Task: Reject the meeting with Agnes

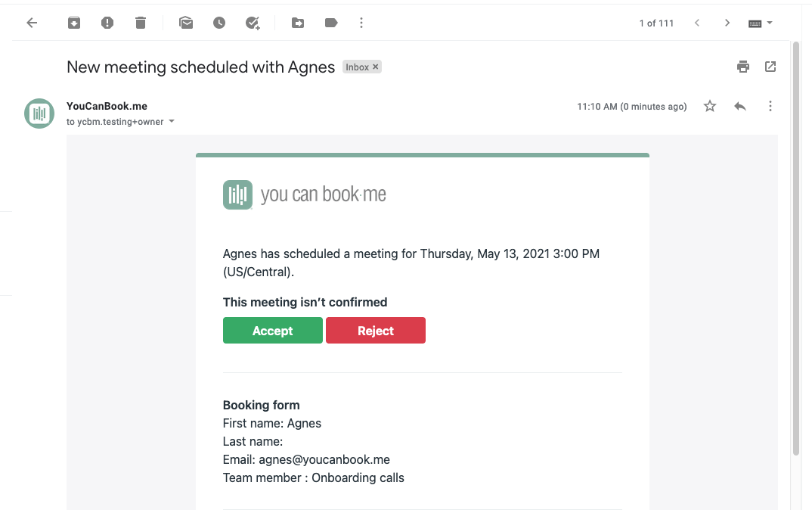Action: (375, 330)
